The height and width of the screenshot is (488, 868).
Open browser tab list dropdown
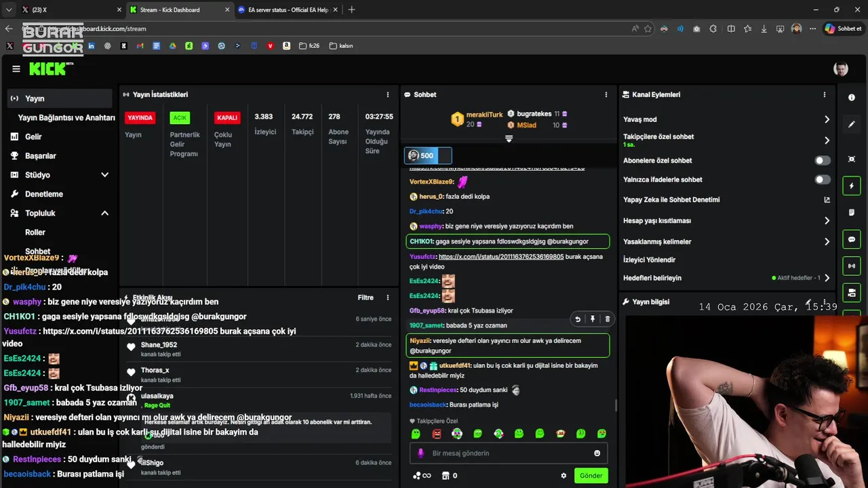(x=9, y=9)
